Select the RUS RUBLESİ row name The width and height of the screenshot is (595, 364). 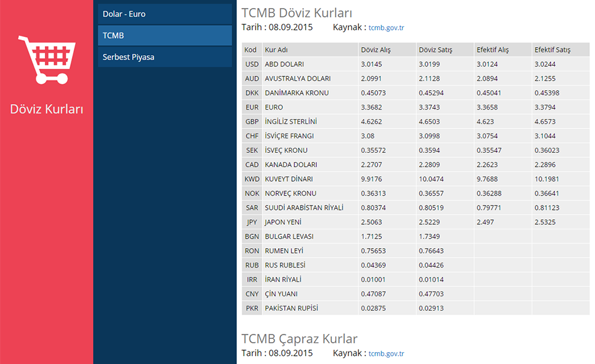point(285,265)
